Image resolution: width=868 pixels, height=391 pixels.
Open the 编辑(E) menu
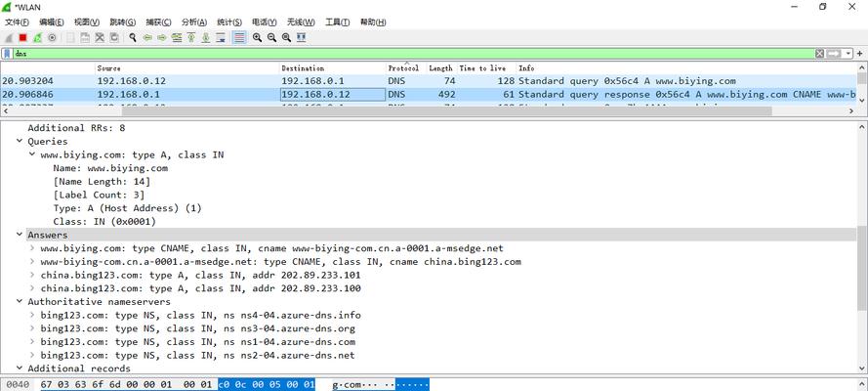point(52,22)
